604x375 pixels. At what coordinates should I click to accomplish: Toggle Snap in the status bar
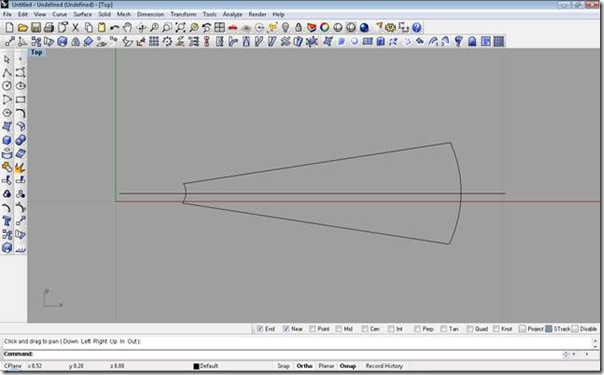coord(284,366)
